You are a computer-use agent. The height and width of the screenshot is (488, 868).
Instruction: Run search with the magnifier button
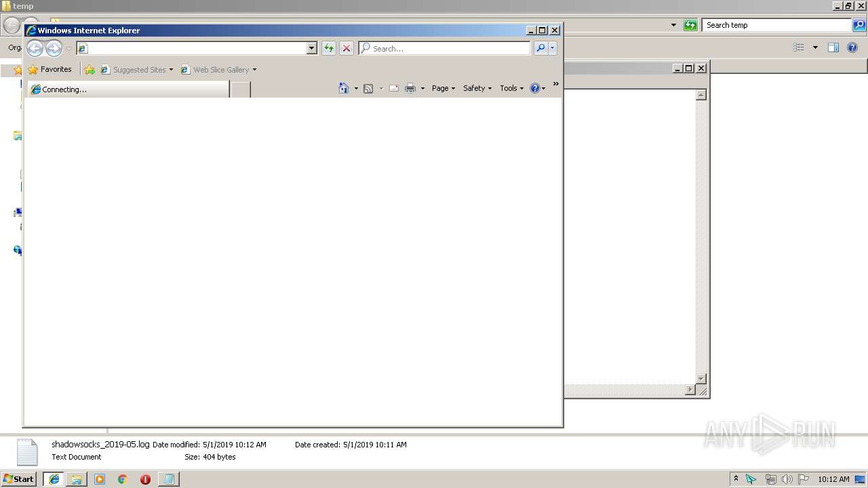(x=540, y=48)
